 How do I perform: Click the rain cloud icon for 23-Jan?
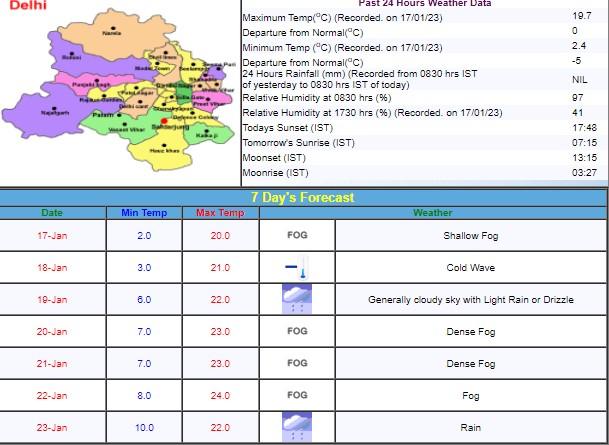coord(297,427)
